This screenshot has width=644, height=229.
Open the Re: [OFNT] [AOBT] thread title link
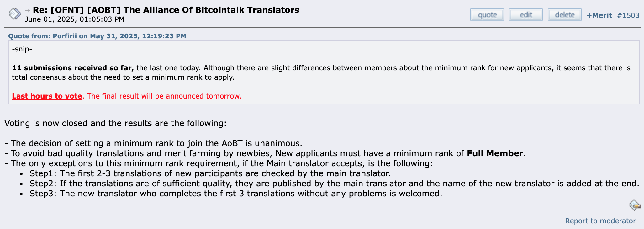pos(166,10)
